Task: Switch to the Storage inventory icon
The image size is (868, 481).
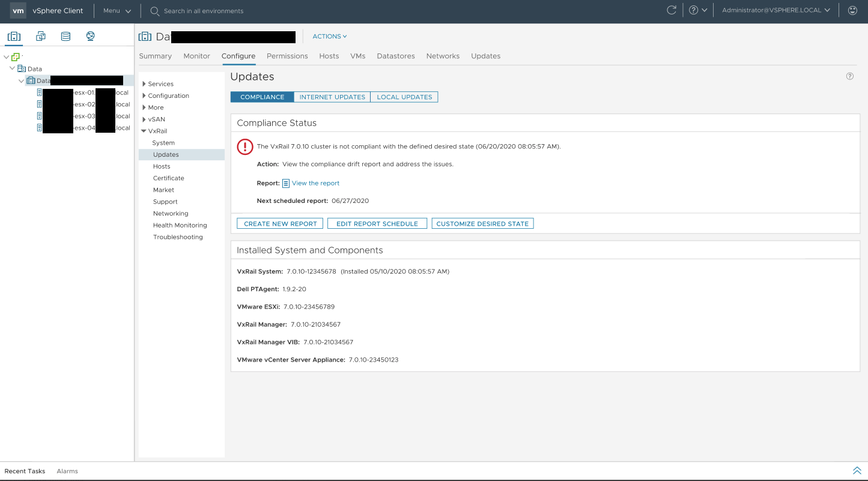Action: click(x=65, y=36)
